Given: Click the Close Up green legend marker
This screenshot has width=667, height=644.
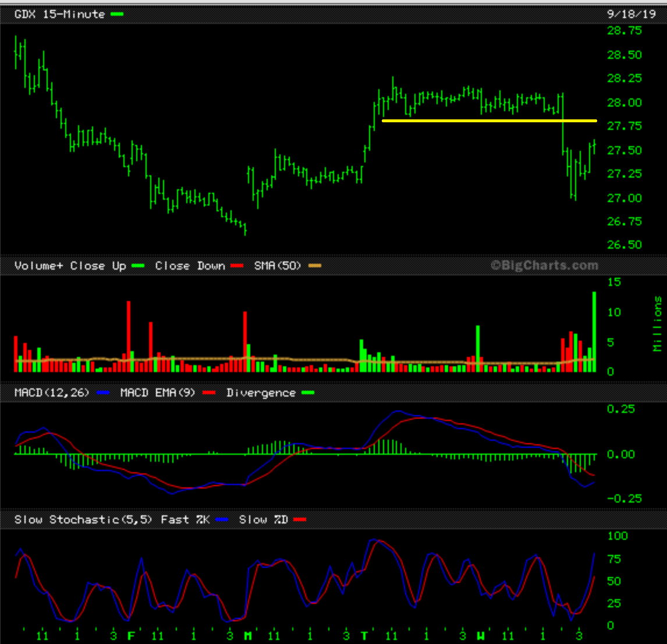Looking at the screenshot, I should (138, 266).
